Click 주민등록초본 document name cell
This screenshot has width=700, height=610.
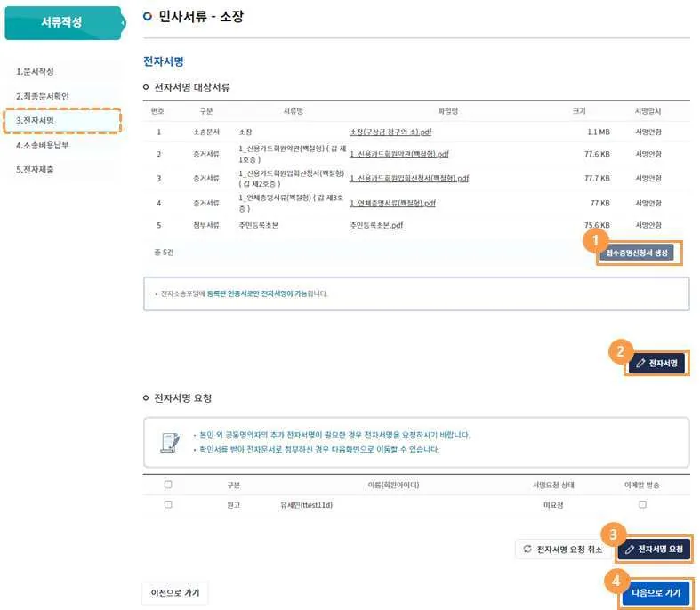tap(259, 225)
